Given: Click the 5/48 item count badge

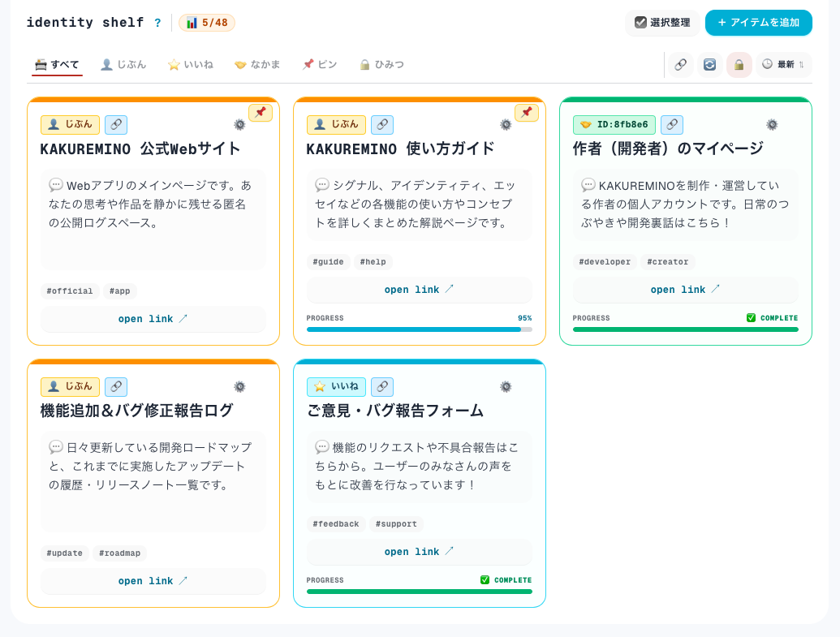Looking at the screenshot, I should pyautogui.click(x=207, y=23).
